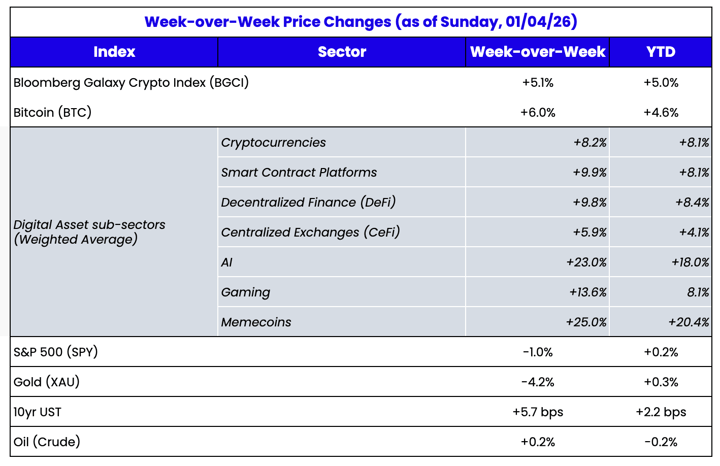
Task: Select the Memecoins YTD value +20.4%
Action: pos(688,322)
